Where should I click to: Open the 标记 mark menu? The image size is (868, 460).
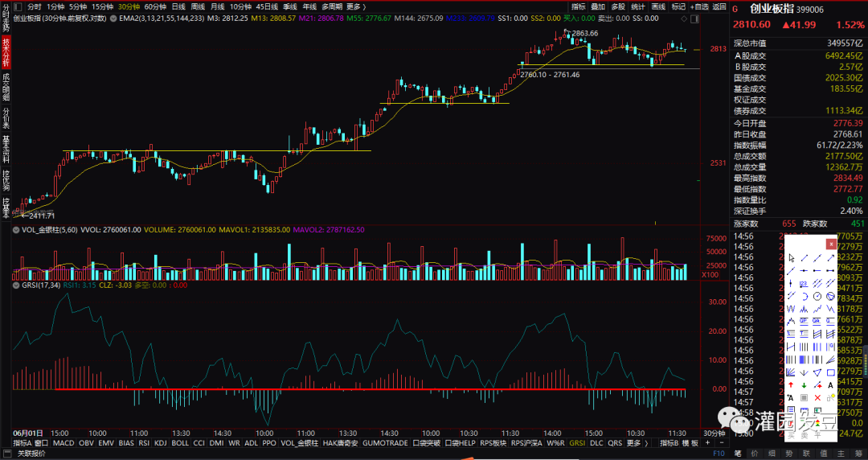(678, 6)
